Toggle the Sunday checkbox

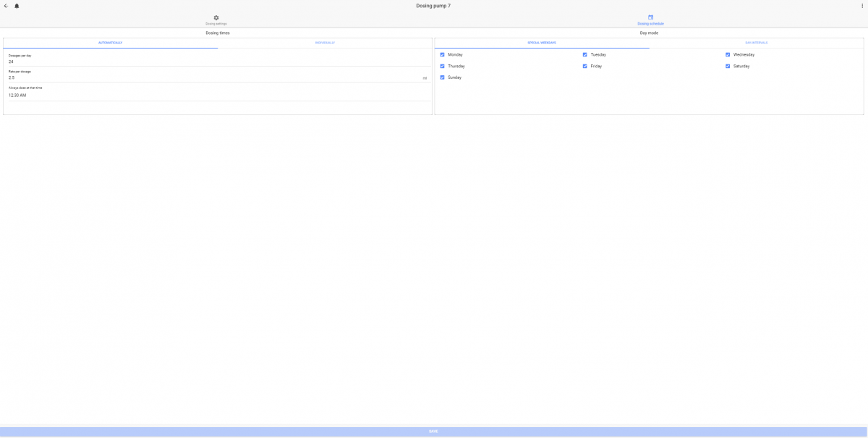(x=443, y=77)
